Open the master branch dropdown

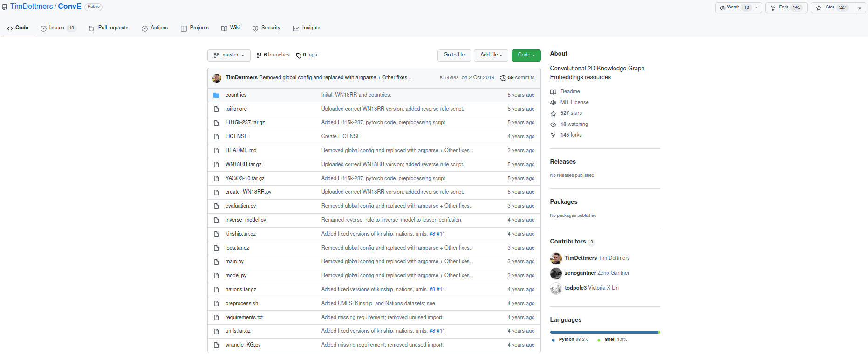(229, 55)
